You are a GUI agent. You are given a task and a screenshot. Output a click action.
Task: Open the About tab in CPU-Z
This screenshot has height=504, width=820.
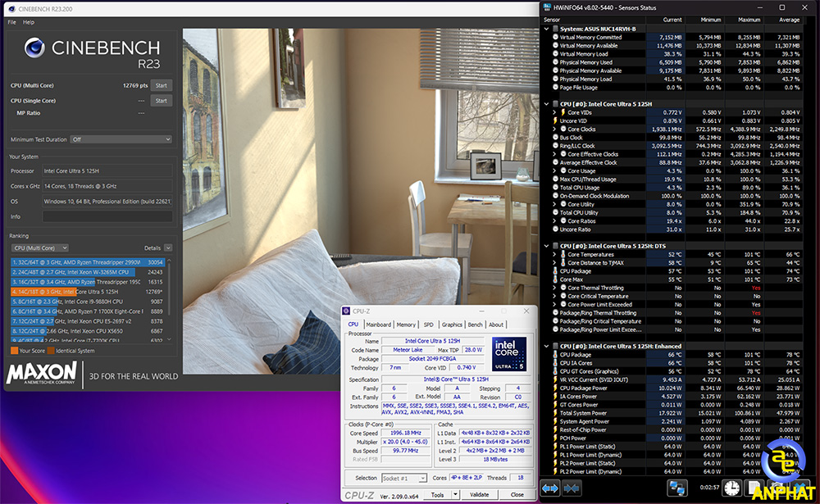pyautogui.click(x=496, y=325)
